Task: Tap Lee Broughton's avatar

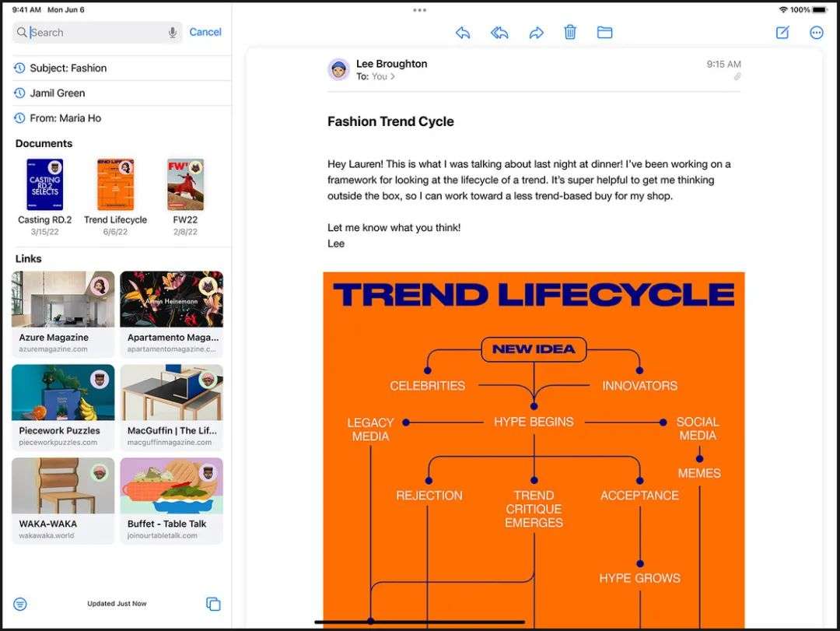Action: click(x=338, y=70)
